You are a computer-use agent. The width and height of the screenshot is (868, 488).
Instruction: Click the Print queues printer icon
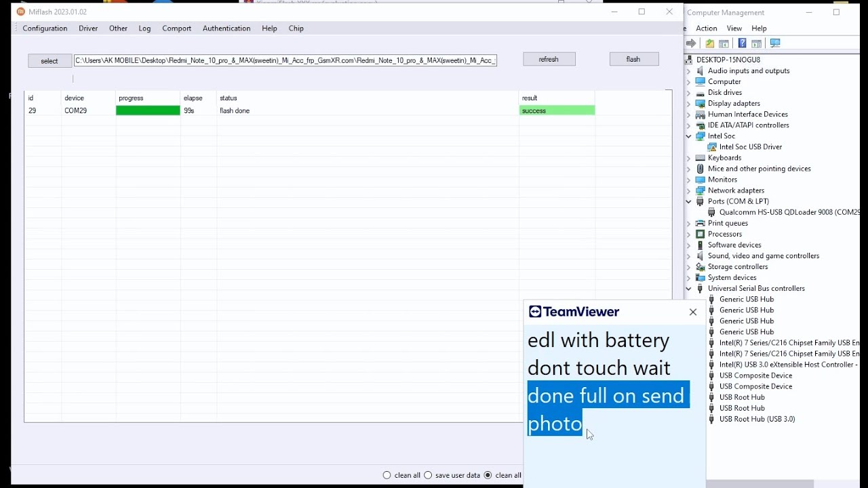coord(701,223)
